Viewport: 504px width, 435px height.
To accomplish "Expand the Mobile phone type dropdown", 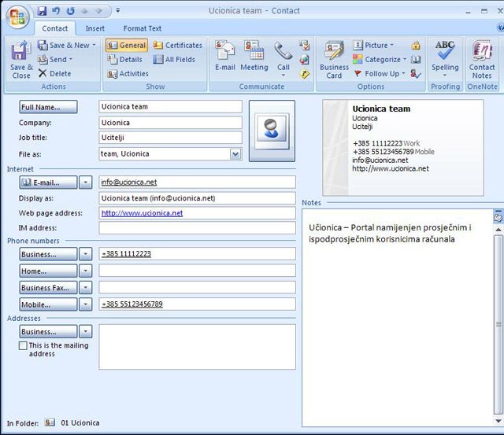I will point(86,304).
